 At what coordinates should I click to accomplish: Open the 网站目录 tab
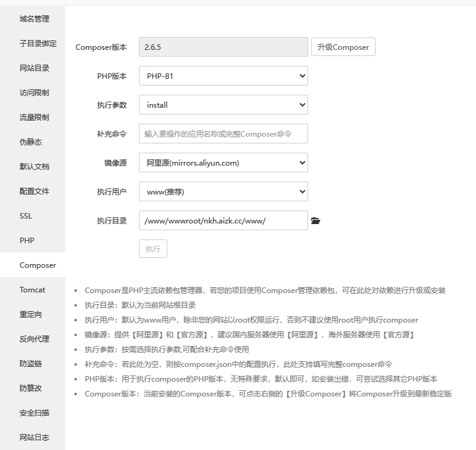pos(33,68)
